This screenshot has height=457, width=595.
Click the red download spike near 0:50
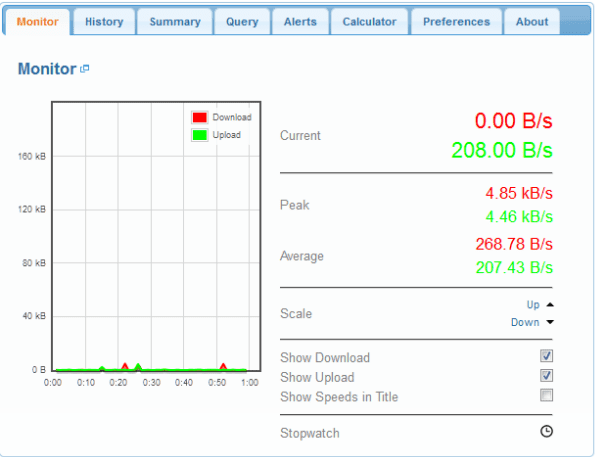(x=223, y=366)
